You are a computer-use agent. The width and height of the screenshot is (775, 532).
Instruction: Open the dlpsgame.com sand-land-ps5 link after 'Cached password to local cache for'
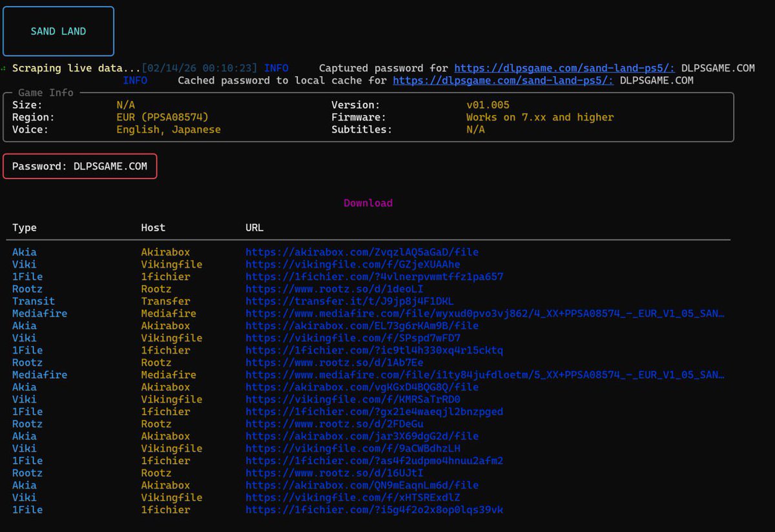504,81
